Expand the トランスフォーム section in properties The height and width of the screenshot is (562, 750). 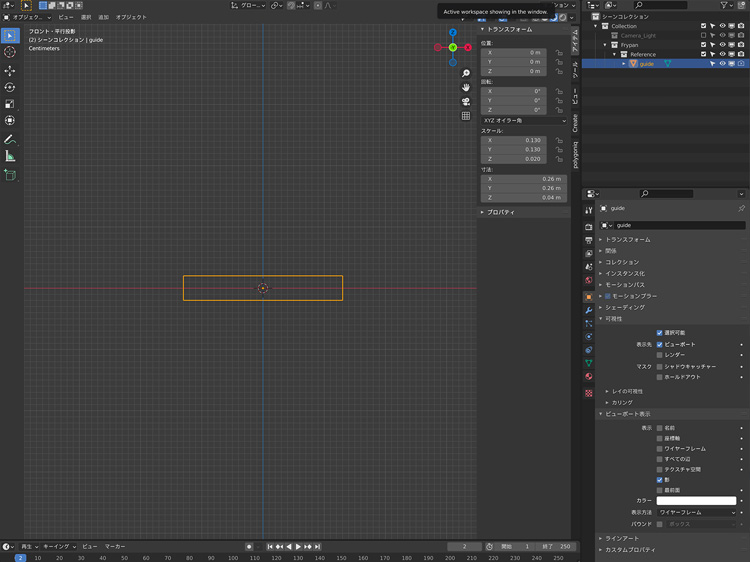pos(628,240)
